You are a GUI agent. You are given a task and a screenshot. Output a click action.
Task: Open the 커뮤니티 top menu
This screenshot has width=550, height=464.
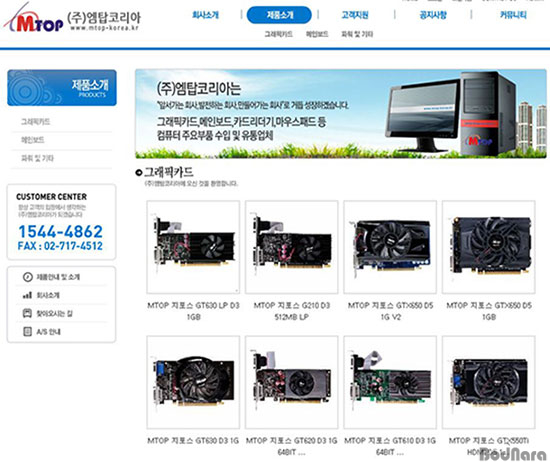coord(513,15)
